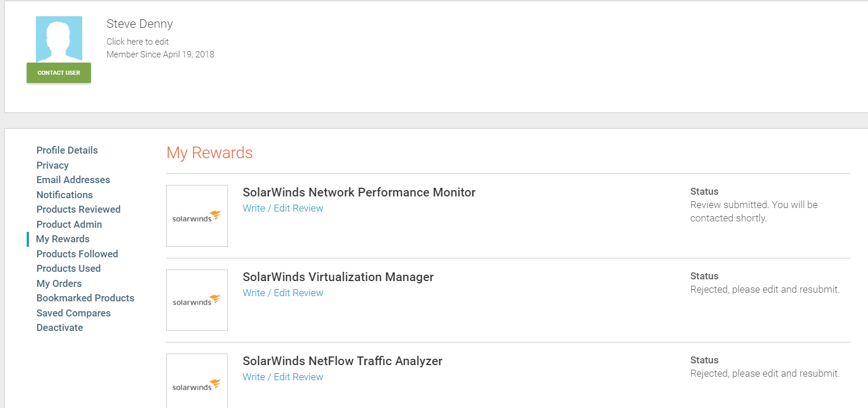
Task: Select Privacy in the sidebar menu
Action: pos(53,165)
